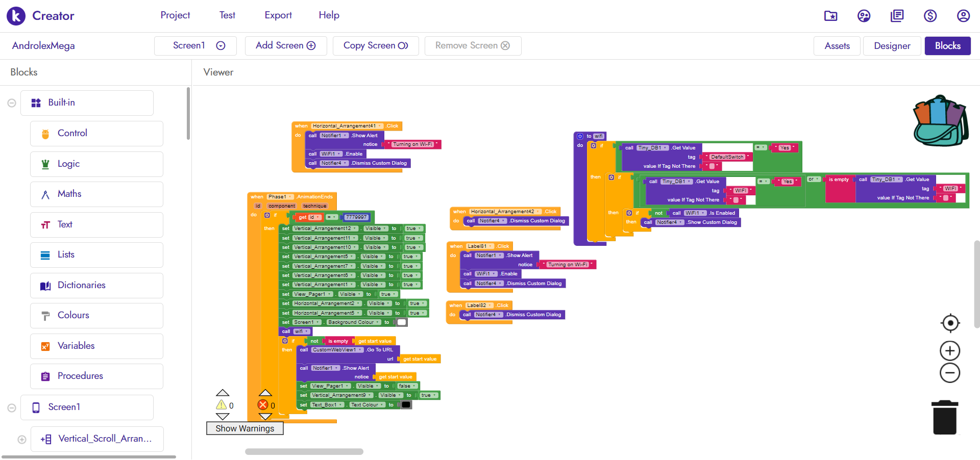Click the trash bin icon
This screenshot has height=460, width=980.
944,418
